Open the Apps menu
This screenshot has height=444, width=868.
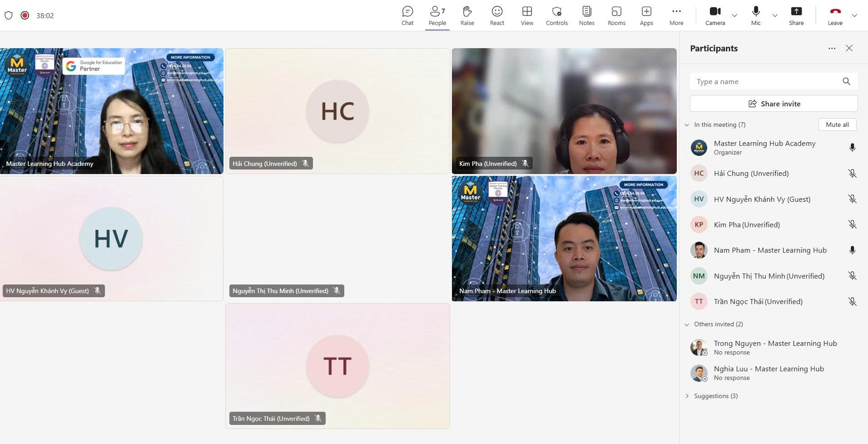tap(646, 15)
